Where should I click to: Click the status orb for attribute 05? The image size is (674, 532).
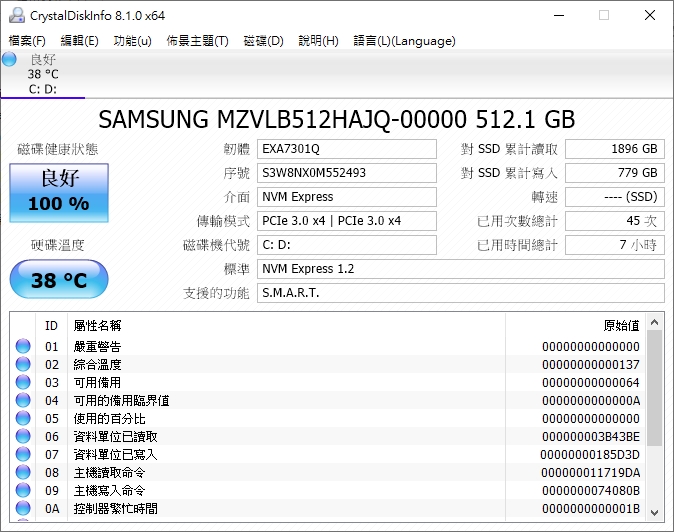coord(23,418)
